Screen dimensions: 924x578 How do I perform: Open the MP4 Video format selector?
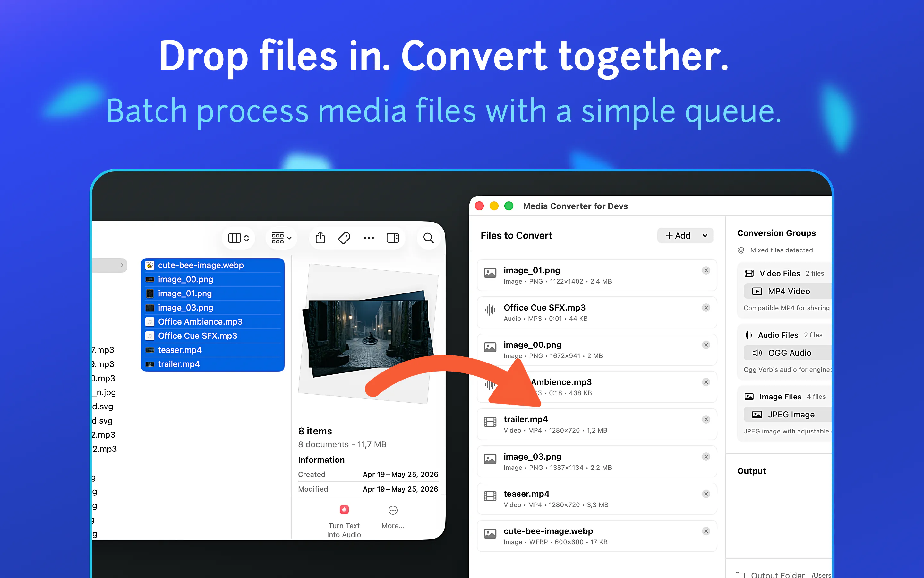(787, 291)
